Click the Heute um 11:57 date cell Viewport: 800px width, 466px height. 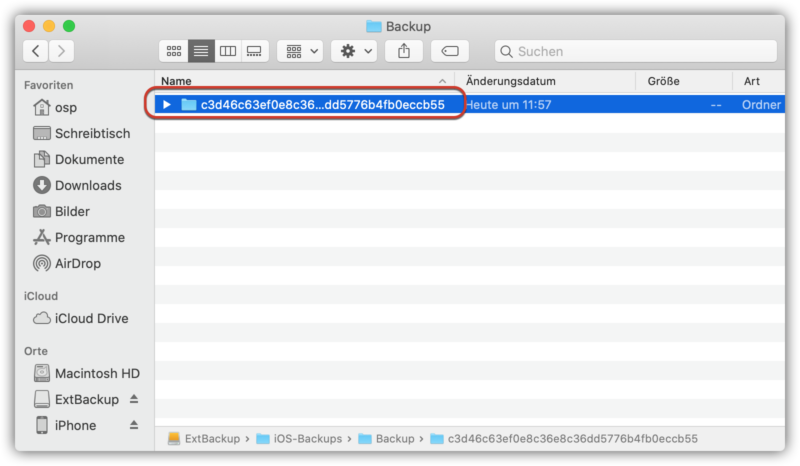pyautogui.click(x=509, y=105)
